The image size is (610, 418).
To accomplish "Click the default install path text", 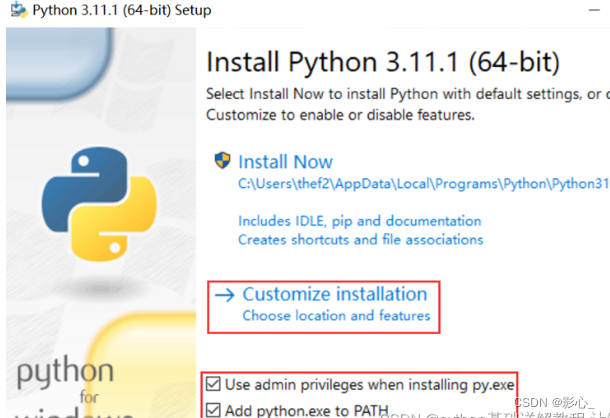I will pos(423,183).
